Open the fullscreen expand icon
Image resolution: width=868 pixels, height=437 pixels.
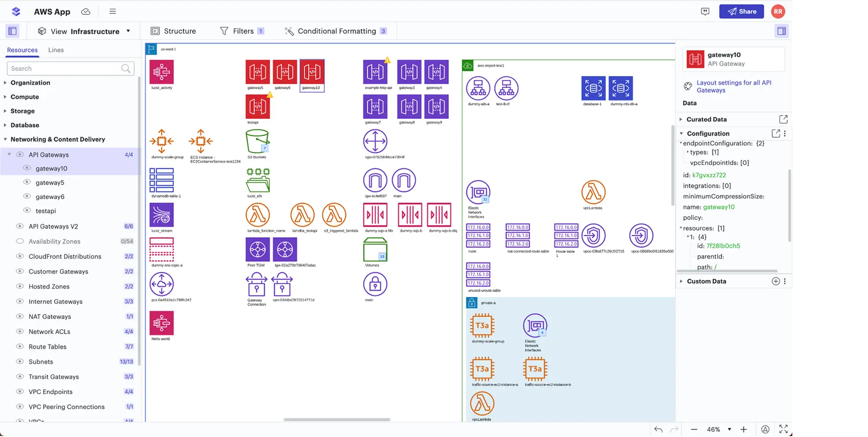pos(783,429)
